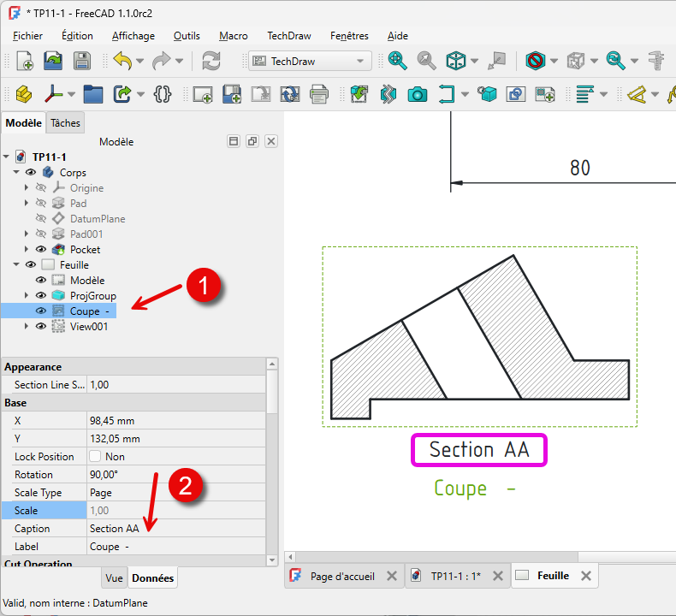Expand the ProjGroup tree node
The image size is (676, 616).
coord(27,296)
